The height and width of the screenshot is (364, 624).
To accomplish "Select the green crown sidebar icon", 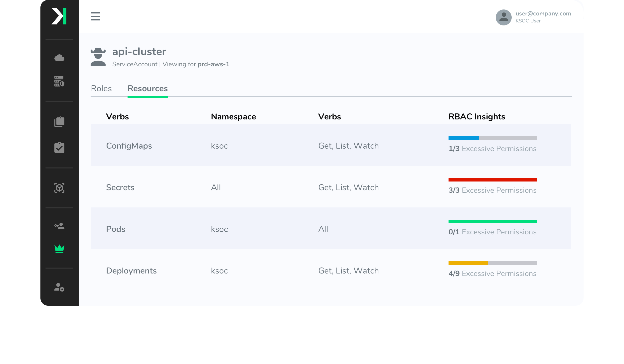I will click(x=59, y=249).
